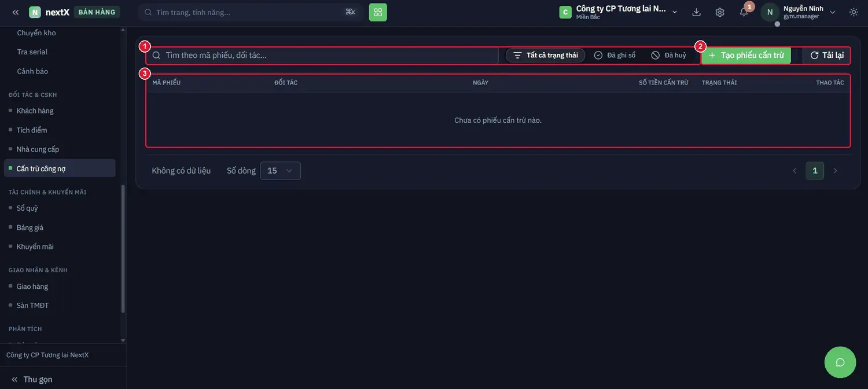This screenshot has height=389, width=868.
Task: Open Số dòng dropdown showing 15
Action: point(281,171)
